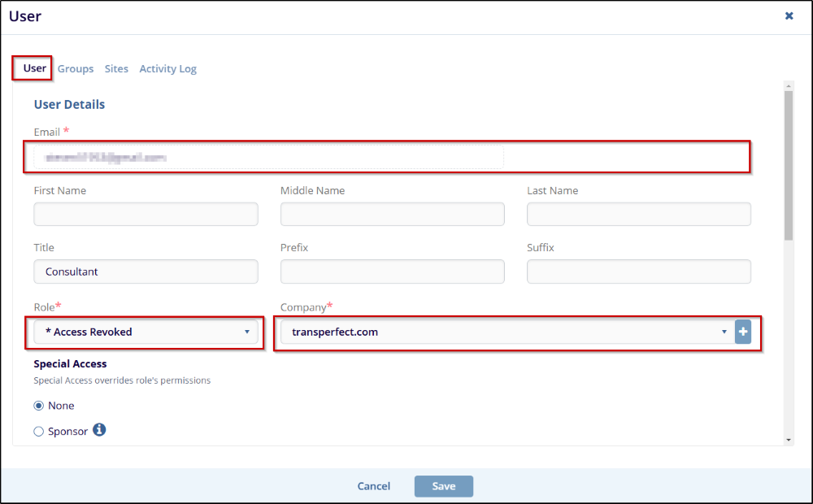Viewport: 813px width, 504px height.
Task: Open the Role dropdown
Action: [146, 332]
